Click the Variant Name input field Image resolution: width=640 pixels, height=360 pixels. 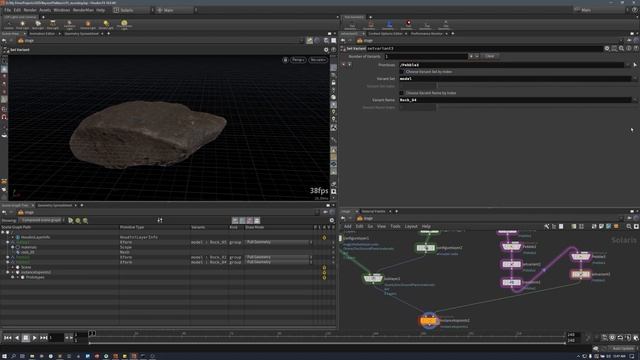click(516, 100)
